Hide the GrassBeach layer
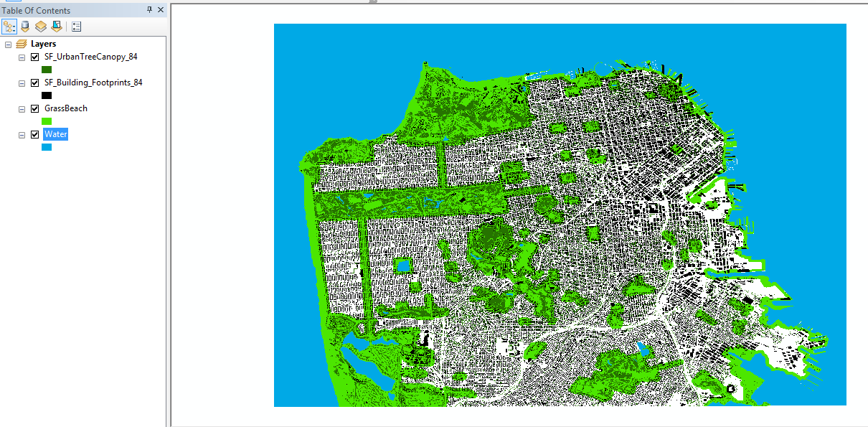 click(34, 108)
